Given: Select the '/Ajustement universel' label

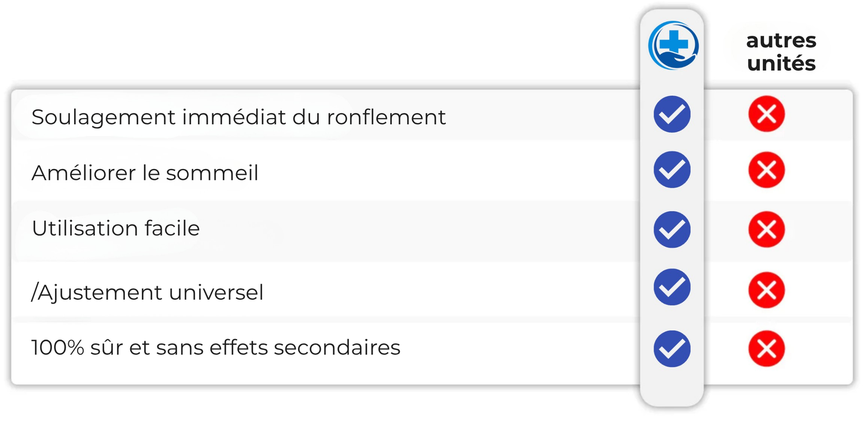Looking at the screenshot, I should 148,292.
